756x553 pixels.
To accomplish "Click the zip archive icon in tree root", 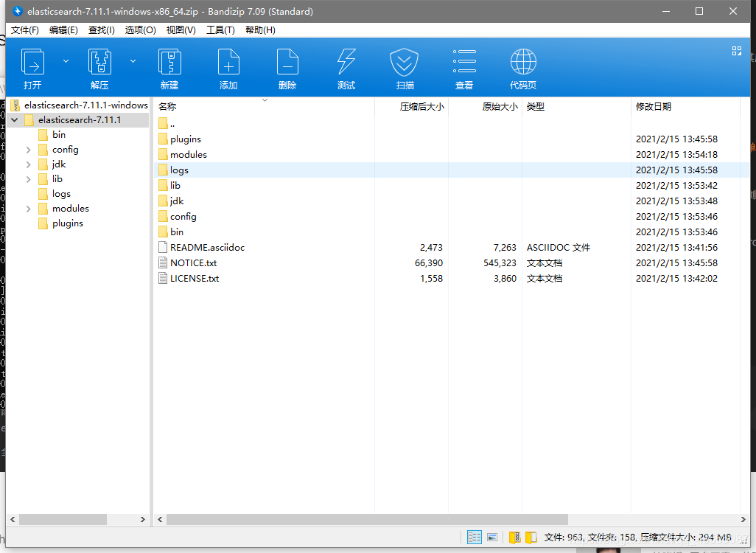I will coord(15,105).
